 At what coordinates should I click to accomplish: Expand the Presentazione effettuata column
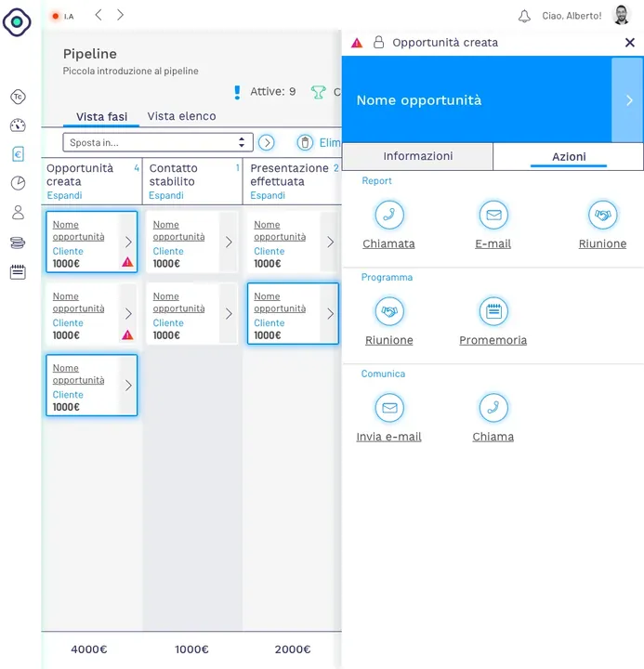click(268, 195)
